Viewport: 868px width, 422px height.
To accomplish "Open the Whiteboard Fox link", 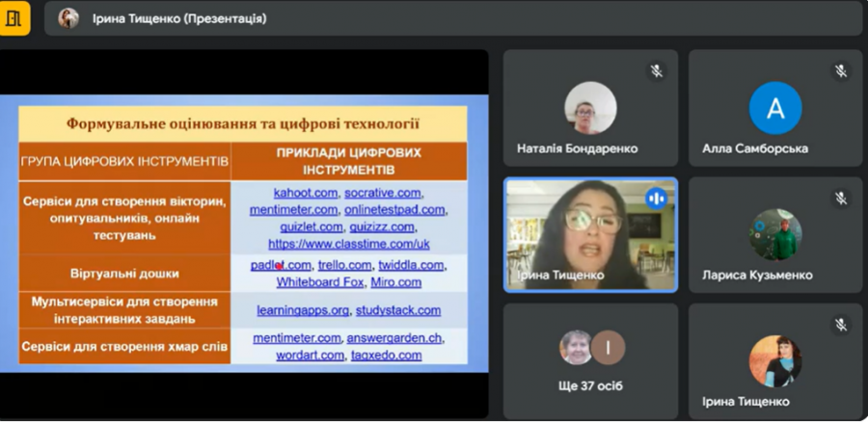I will coord(320,282).
